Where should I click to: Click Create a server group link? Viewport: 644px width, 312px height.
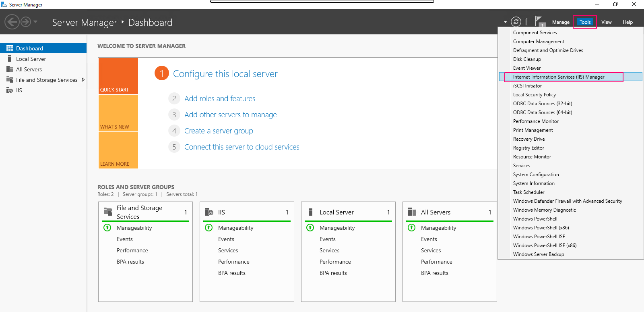[x=219, y=131]
